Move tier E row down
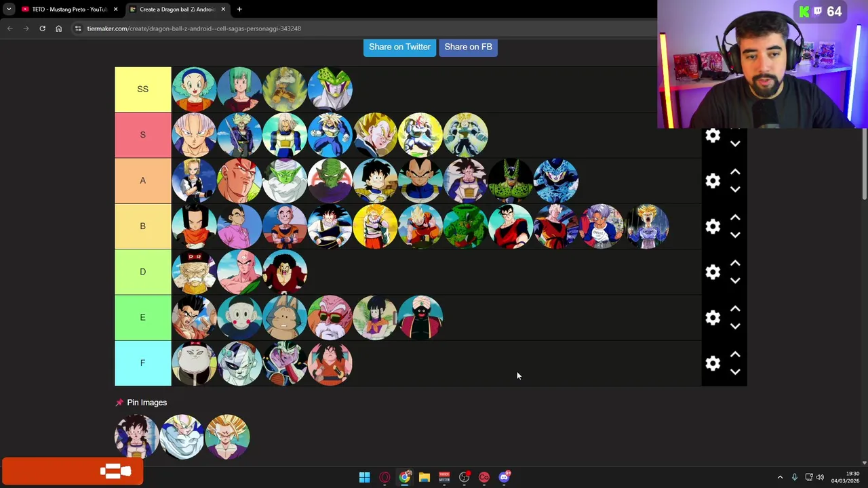Viewport: 868px width, 488px height. coord(735,325)
